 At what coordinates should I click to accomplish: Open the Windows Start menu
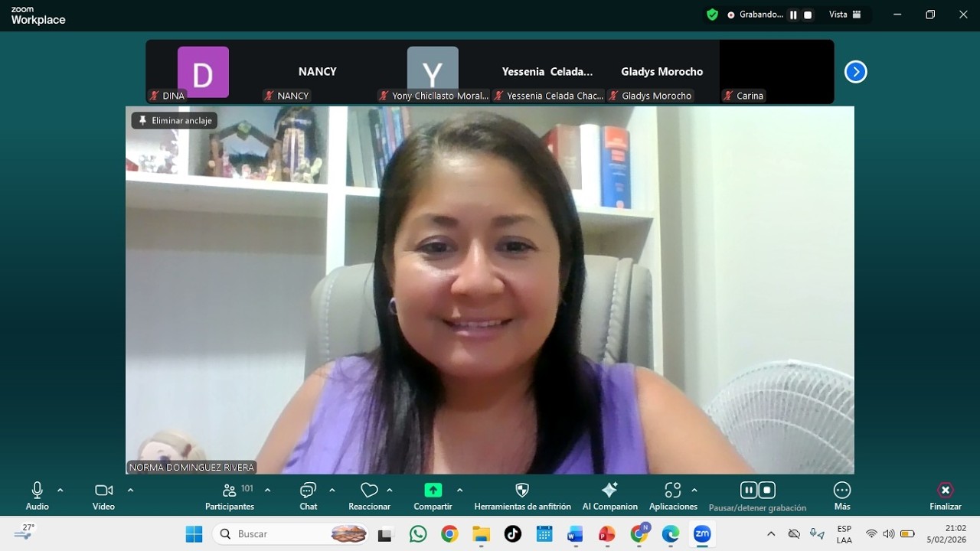(x=194, y=534)
